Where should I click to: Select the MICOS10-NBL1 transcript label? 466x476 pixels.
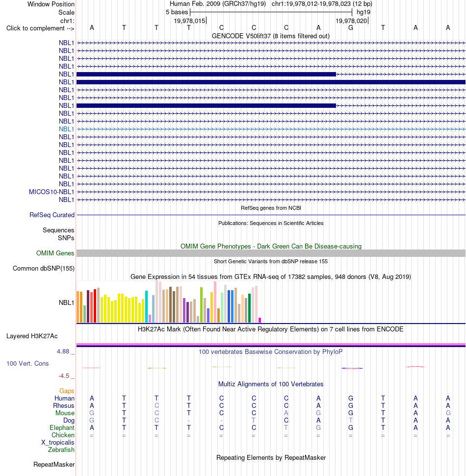click(52, 192)
